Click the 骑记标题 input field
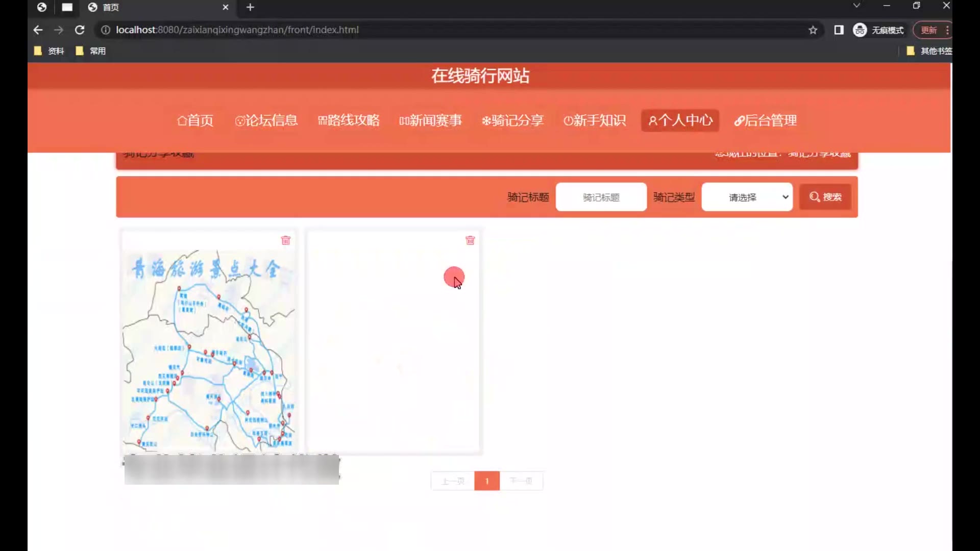This screenshot has width=980, height=551. pos(601,197)
